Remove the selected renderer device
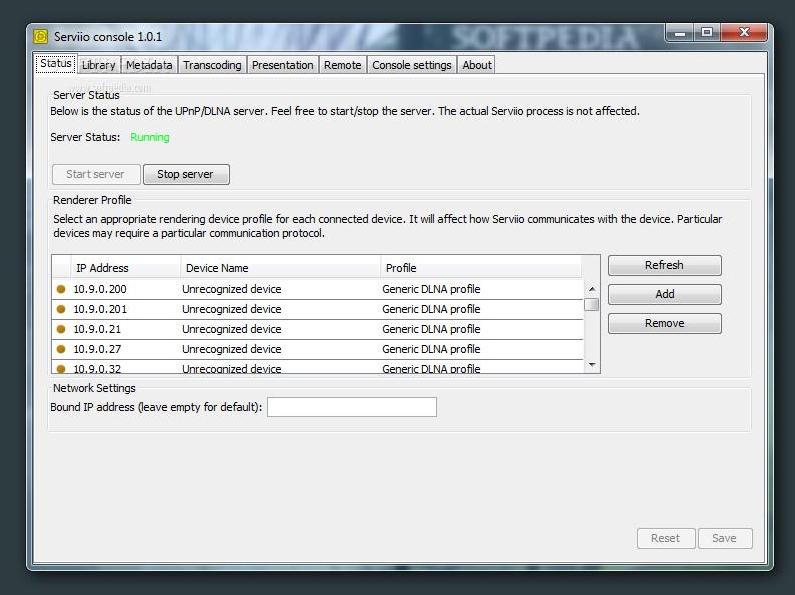 (665, 323)
